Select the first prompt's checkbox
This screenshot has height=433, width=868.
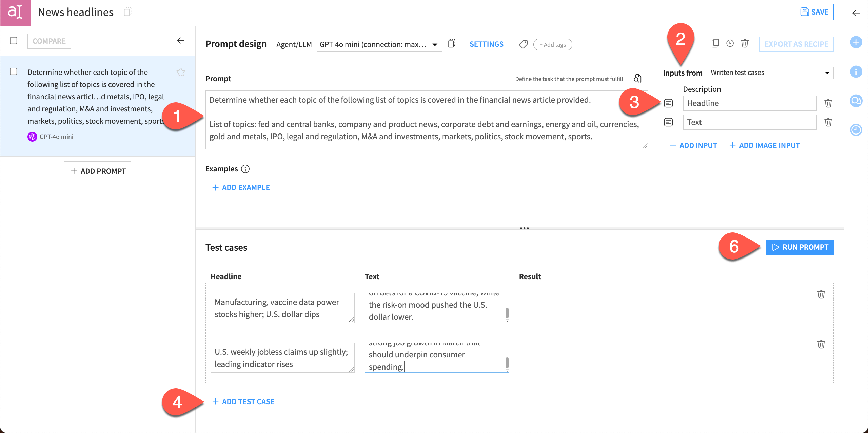coord(14,72)
